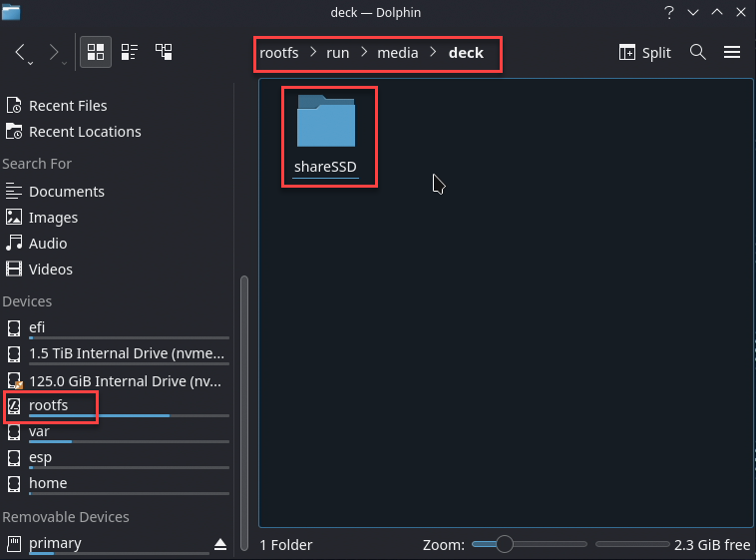Minimize the Dolphin window
This screenshot has width=756, height=560.
coord(693,12)
